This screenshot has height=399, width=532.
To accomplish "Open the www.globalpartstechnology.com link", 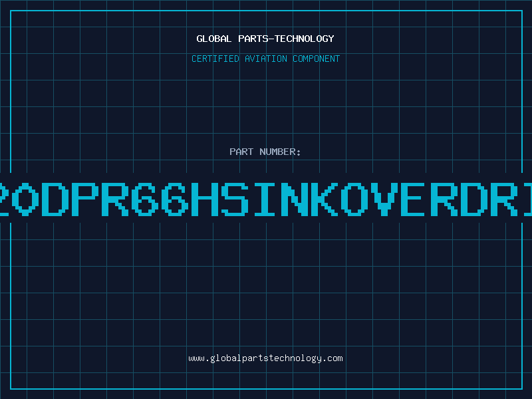I will point(265,358).
